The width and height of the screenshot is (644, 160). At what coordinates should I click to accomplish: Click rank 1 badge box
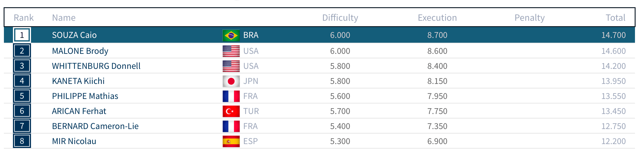(x=22, y=35)
